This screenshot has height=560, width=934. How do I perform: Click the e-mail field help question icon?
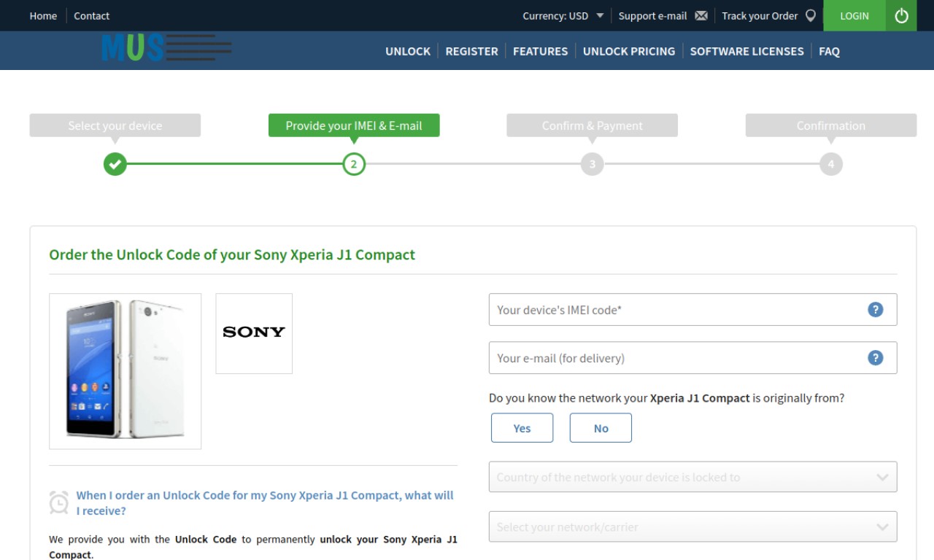[x=876, y=358]
